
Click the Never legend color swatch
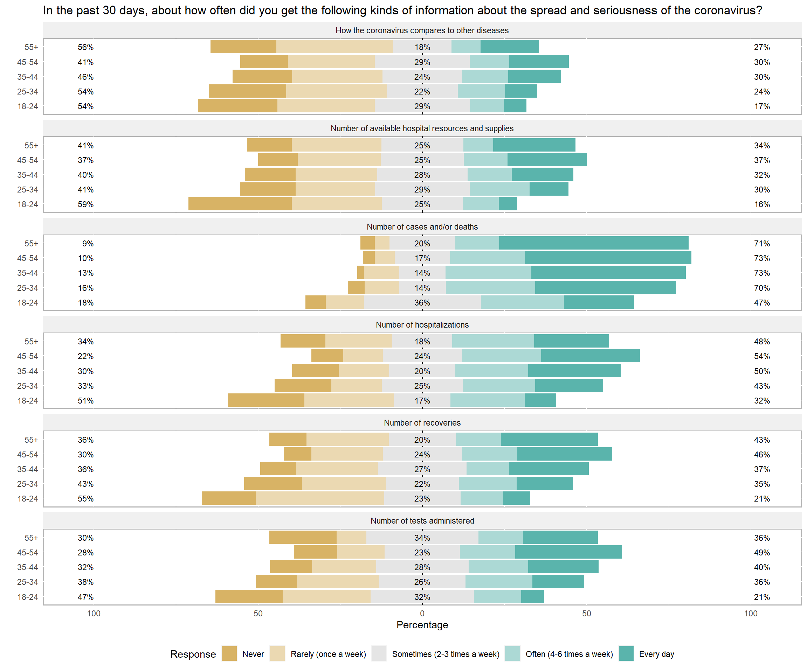(x=229, y=653)
